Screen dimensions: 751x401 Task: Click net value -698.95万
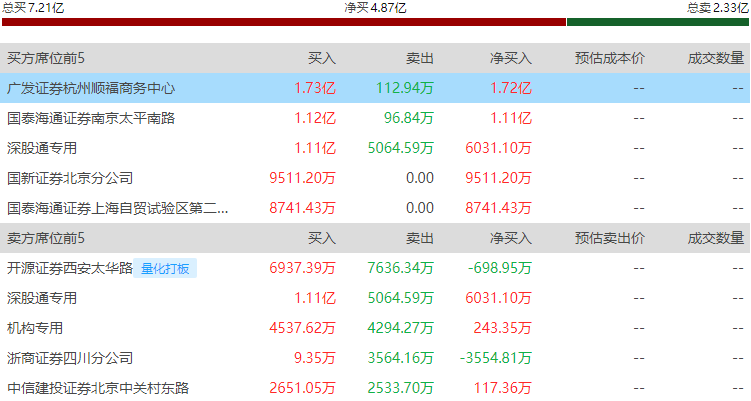pos(500,268)
